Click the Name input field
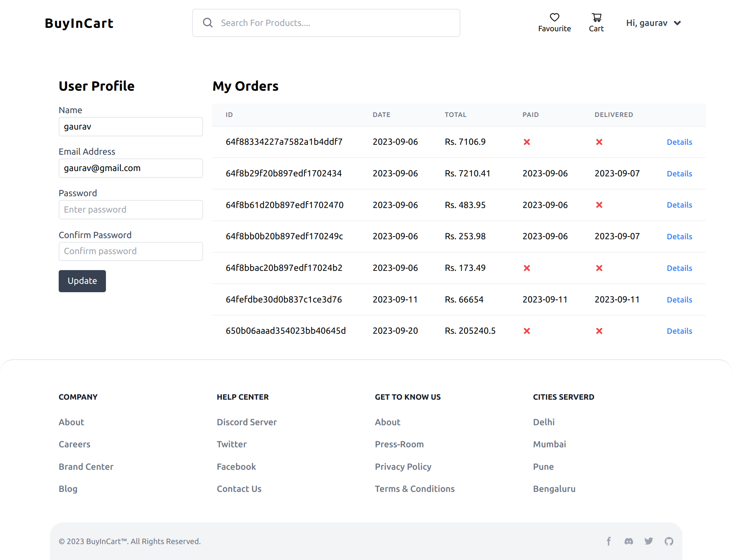 (x=131, y=126)
